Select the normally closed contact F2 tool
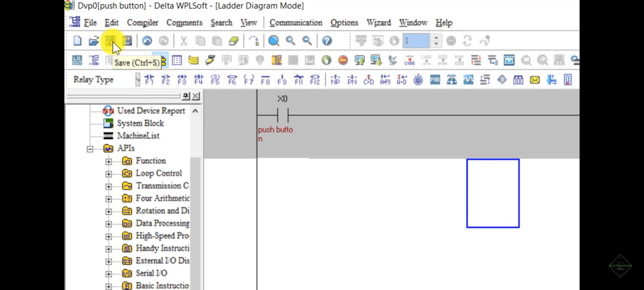644x290 pixels. pos(166,79)
